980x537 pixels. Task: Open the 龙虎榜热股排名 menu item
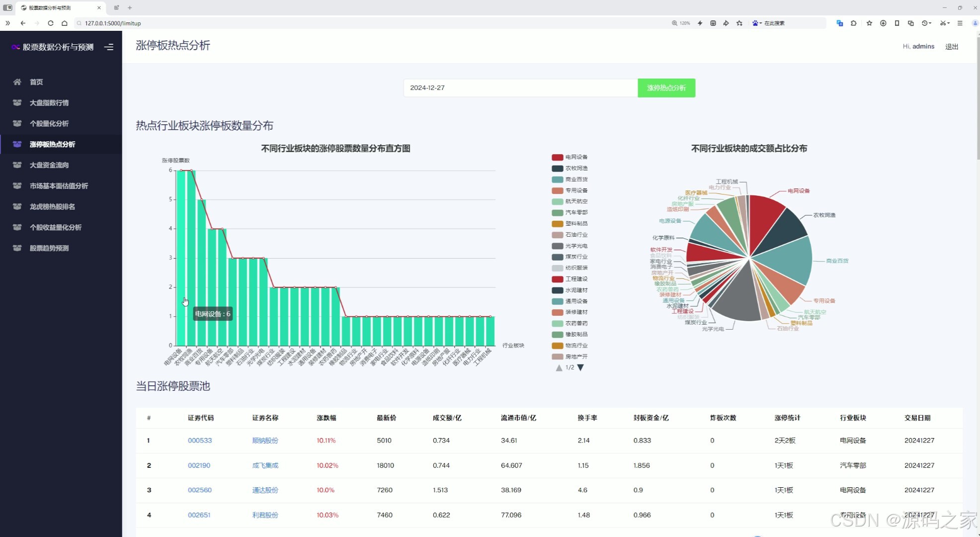coord(52,207)
